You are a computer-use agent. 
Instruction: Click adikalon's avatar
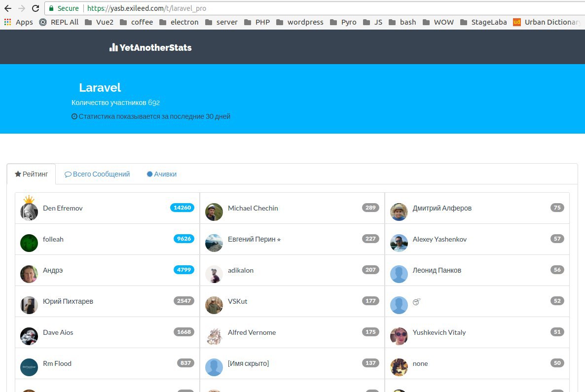[x=214, y=274]
